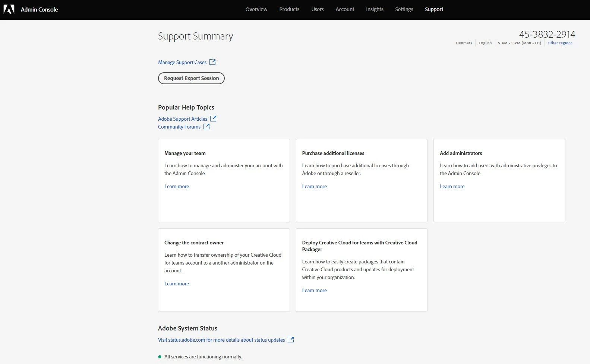Screen dimensions: 590x364
Task: Open the Overview tab
Action: pyautogui.click(x=256, y=9)
